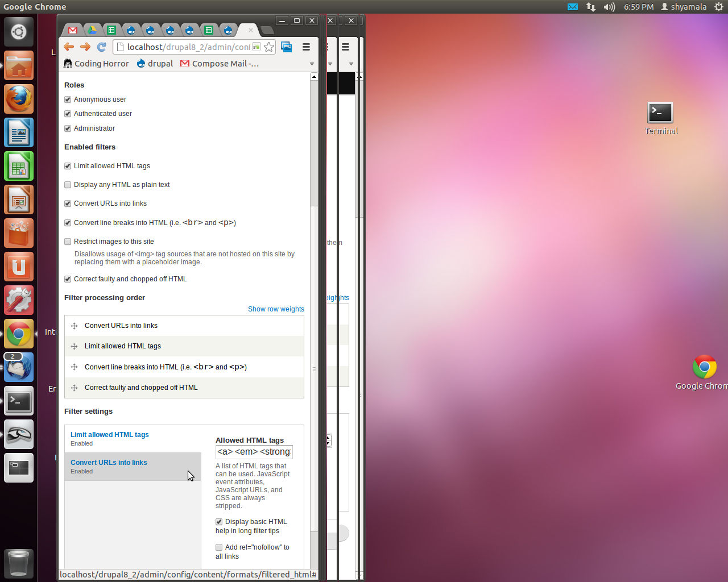Click the browser reload page icon
The width and height of the screenshot is (728, 582).
tap(102, 47)
